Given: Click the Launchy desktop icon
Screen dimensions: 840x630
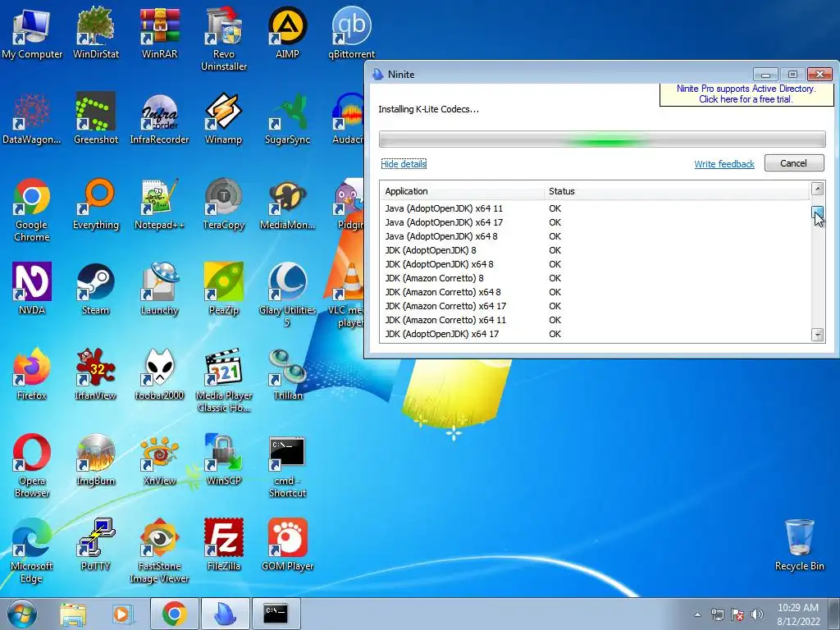Looking at the screenshot, I should (x=159, y=290).
